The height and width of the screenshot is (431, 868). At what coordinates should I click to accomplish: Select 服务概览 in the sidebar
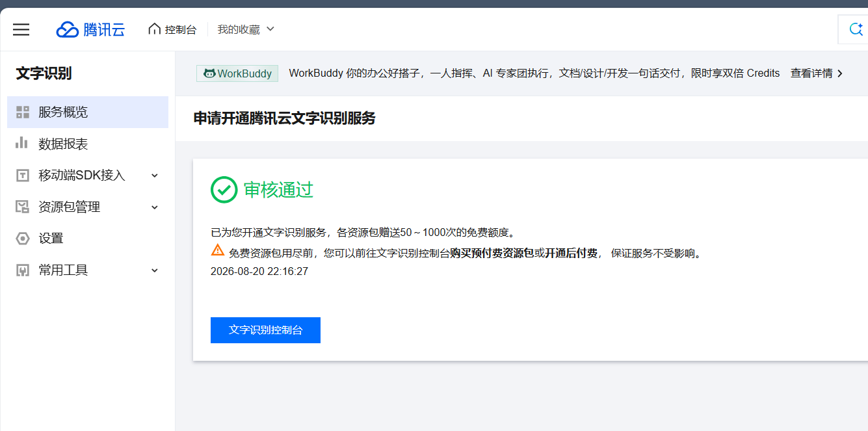[88, 112]
